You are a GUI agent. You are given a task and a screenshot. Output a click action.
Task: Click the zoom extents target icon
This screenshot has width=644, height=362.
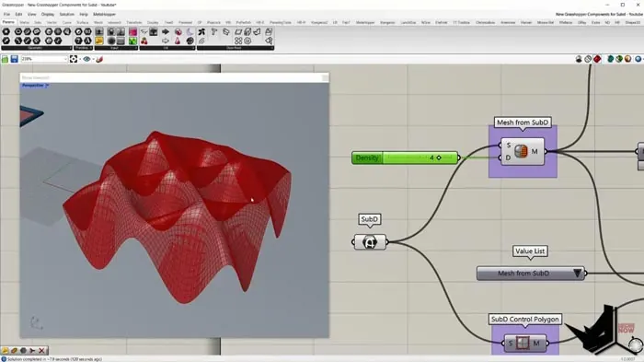[x=74, y=59]
